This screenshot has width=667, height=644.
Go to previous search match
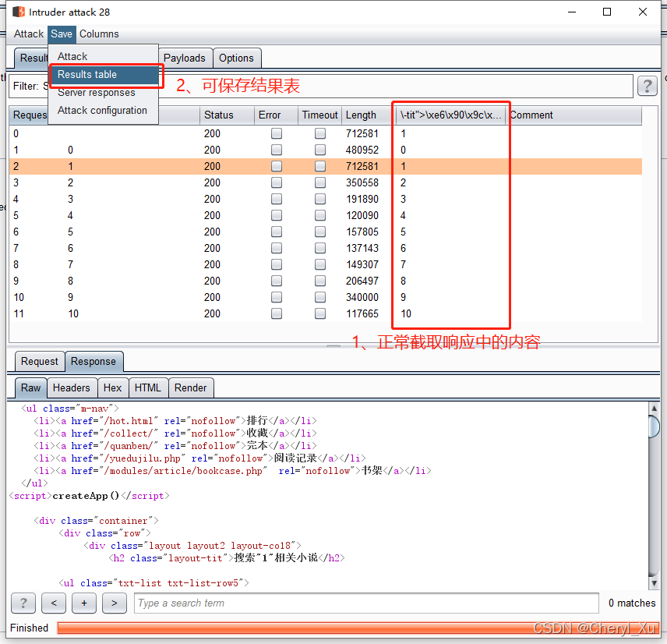53,603
